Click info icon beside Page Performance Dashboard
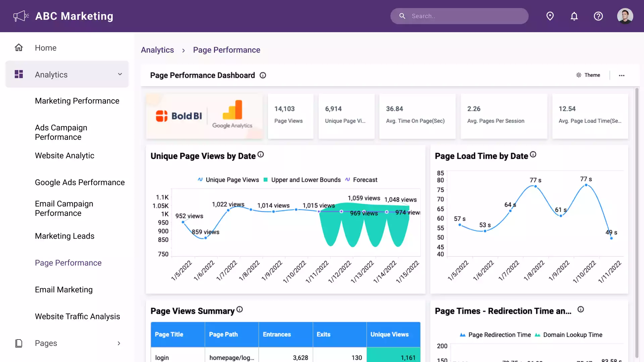 tap(263, 75)
